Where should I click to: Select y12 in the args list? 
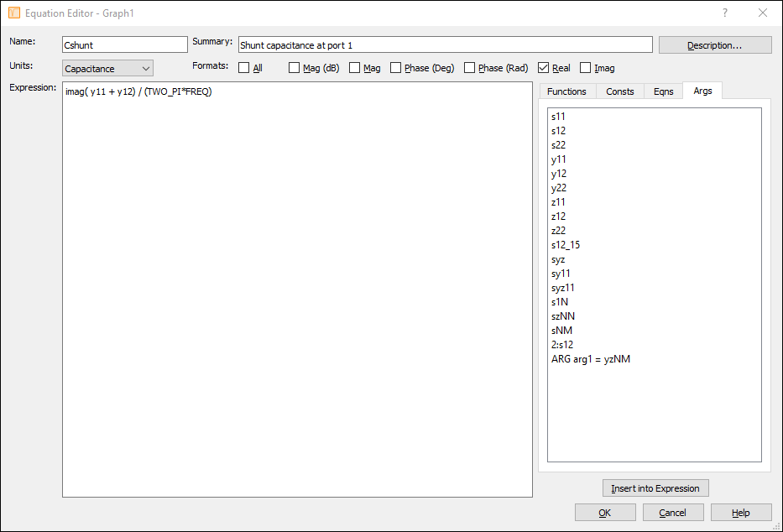[x=559, y=174]
